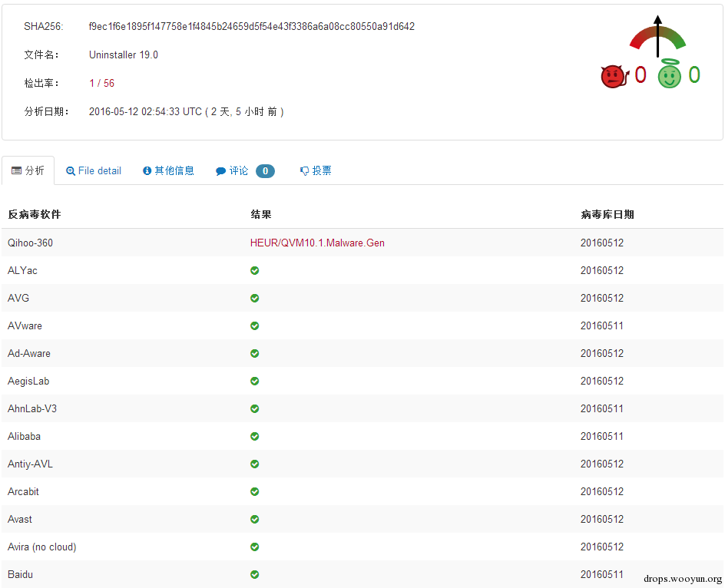Click the detection ratio 1 / 56
The width and height of the screenshot is (725, 588).
(101, 83)
